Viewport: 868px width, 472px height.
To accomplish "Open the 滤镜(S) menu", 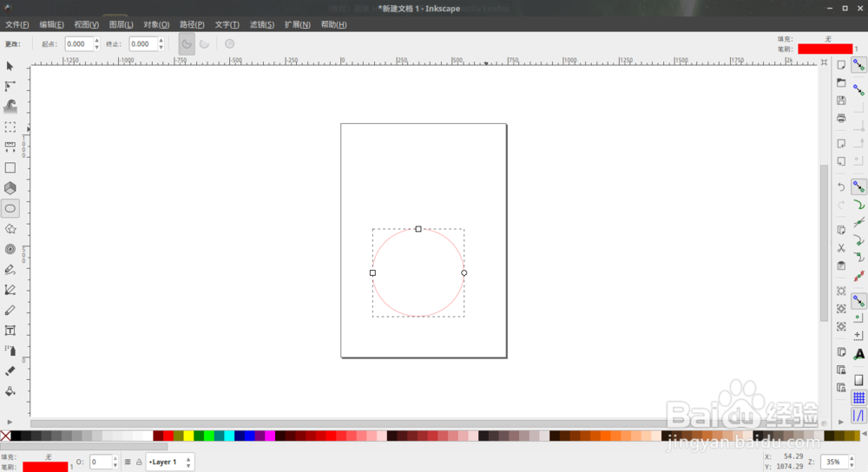I will click(262, 25).
